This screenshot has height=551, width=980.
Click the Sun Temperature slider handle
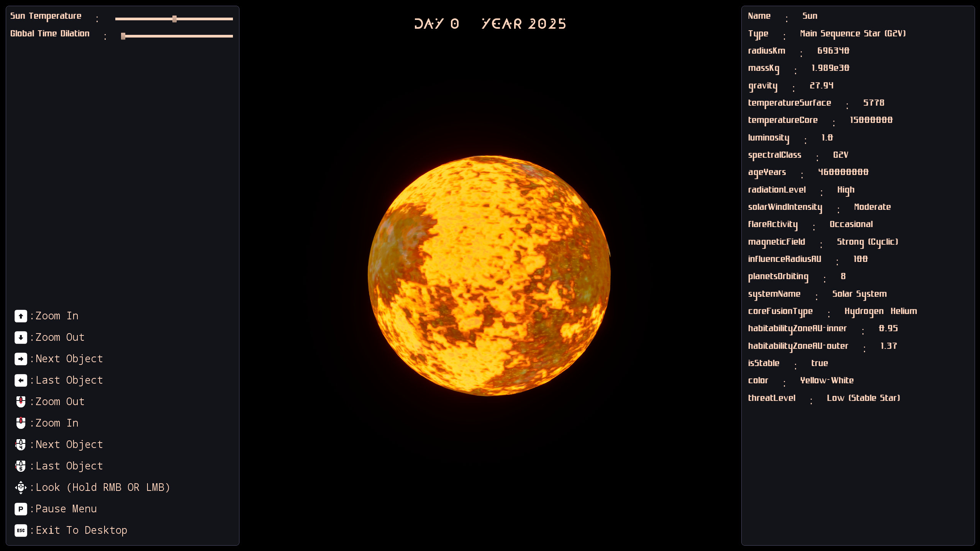click(x=174, y=19)
